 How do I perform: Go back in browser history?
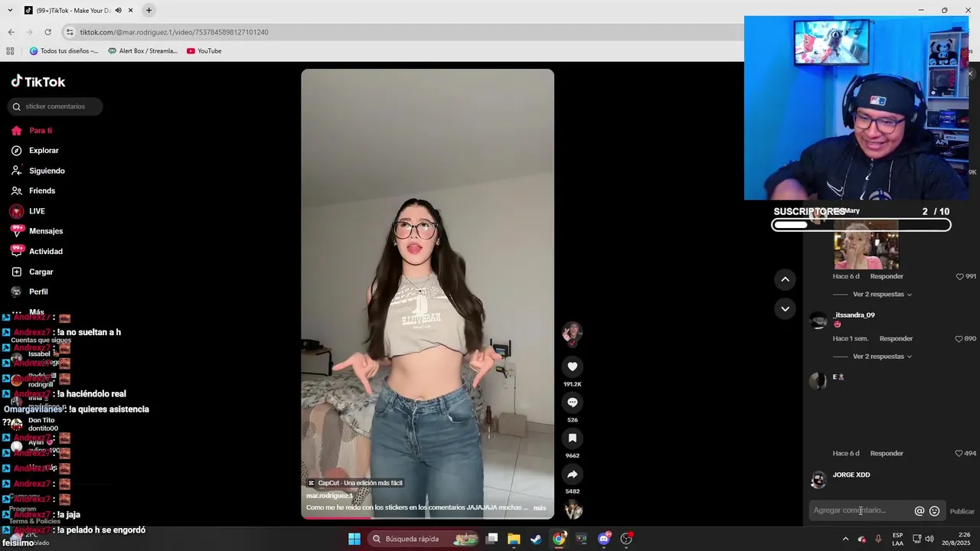click(x=11, y=32)
